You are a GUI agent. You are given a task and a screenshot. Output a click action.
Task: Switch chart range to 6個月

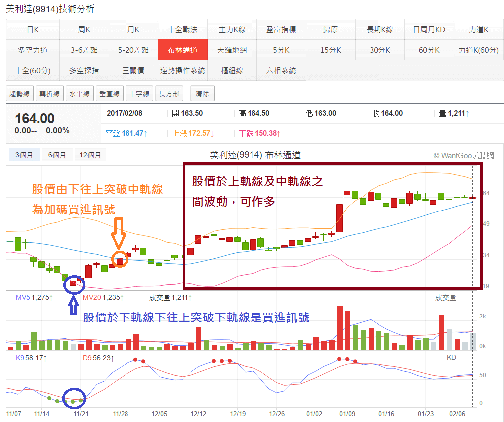coord(57,155)
